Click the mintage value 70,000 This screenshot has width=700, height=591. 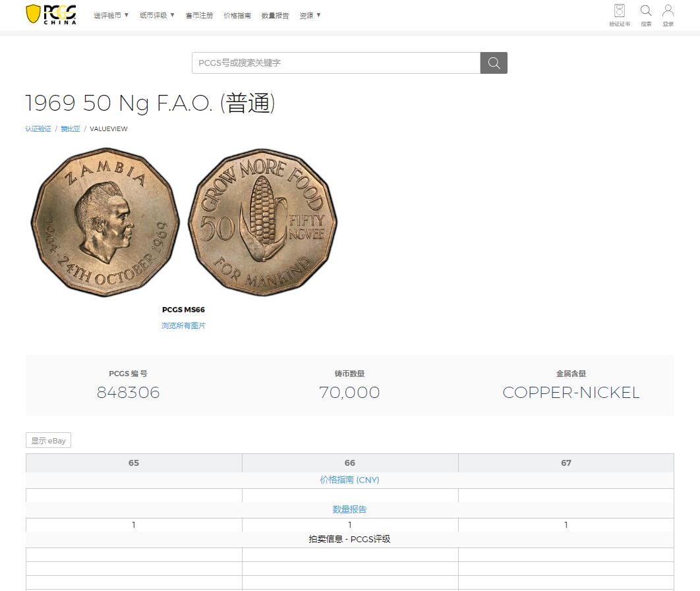pyautogui.click(x=349, y=393)
